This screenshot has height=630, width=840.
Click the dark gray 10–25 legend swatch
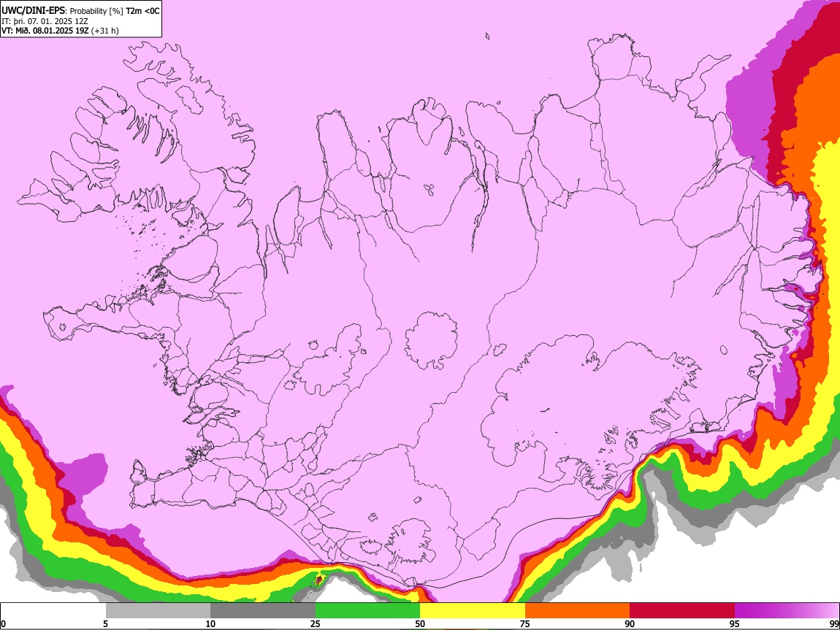pyautogui.click(x=263, y=611)
